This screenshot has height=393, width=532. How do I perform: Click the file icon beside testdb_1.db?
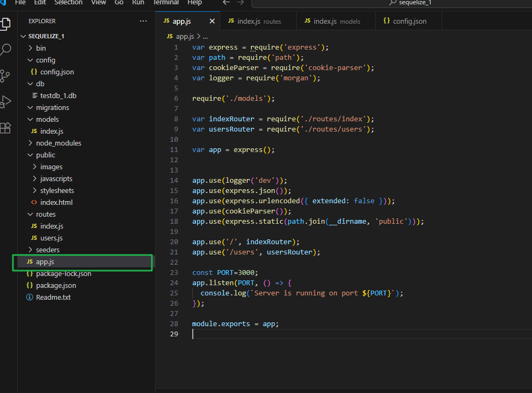(34, 95)
